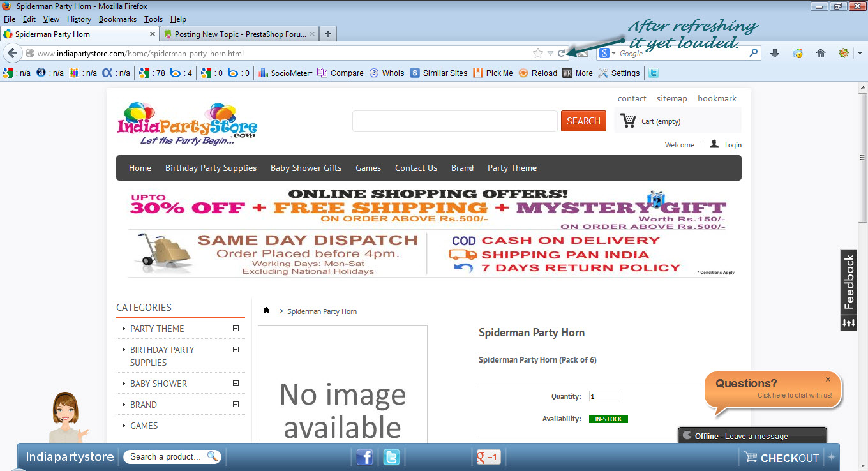The width and height of the screenshot is (868, 471).
Task: Click the Twitter icon in the add-on toolbar
Action: pos(653,73)
